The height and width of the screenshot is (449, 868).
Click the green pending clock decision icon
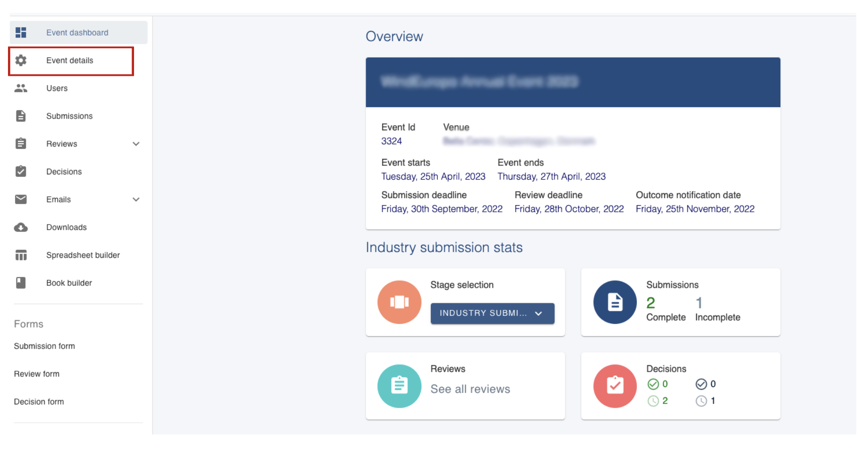click(653, 401)
